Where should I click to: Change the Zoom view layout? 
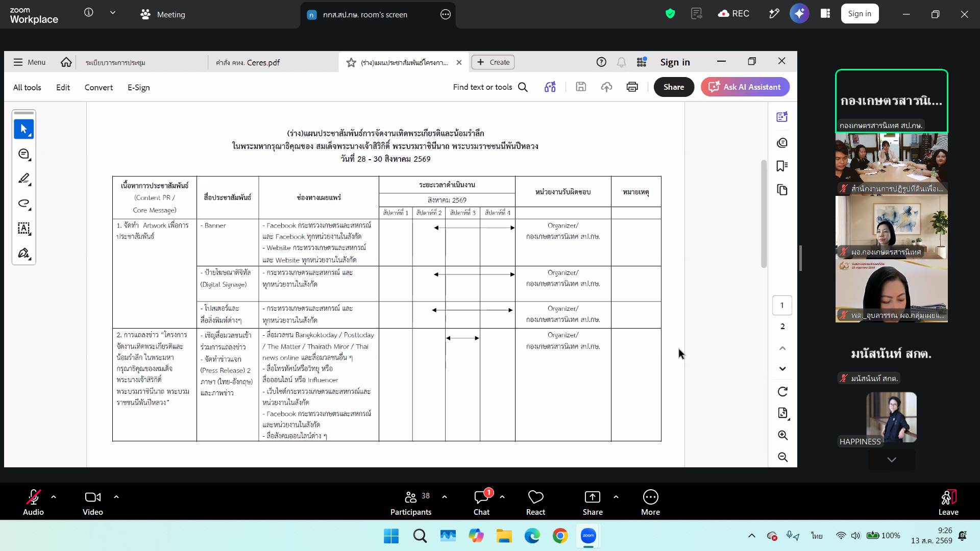825,14
